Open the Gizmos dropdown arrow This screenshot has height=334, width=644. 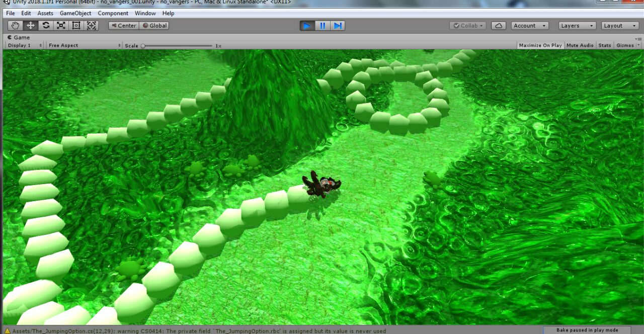coord(638,45)
